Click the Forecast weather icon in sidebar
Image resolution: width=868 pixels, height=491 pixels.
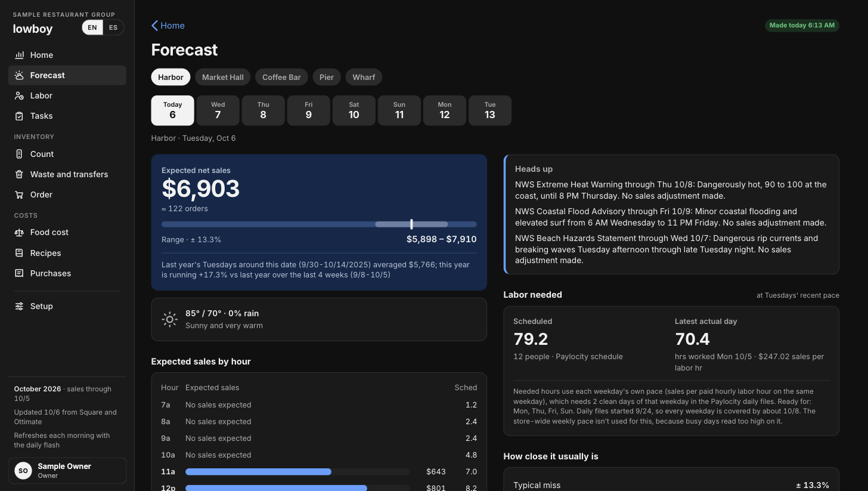[x=19, y=75]
